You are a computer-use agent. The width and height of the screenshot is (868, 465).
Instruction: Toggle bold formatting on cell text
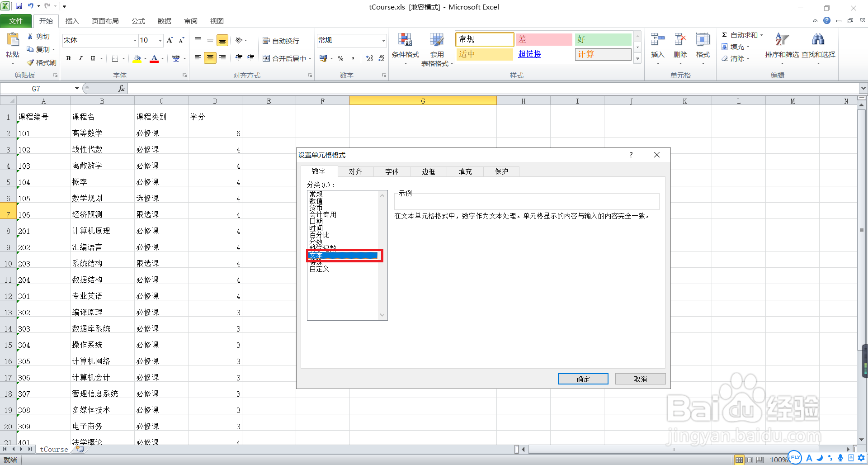pos(68,58)
